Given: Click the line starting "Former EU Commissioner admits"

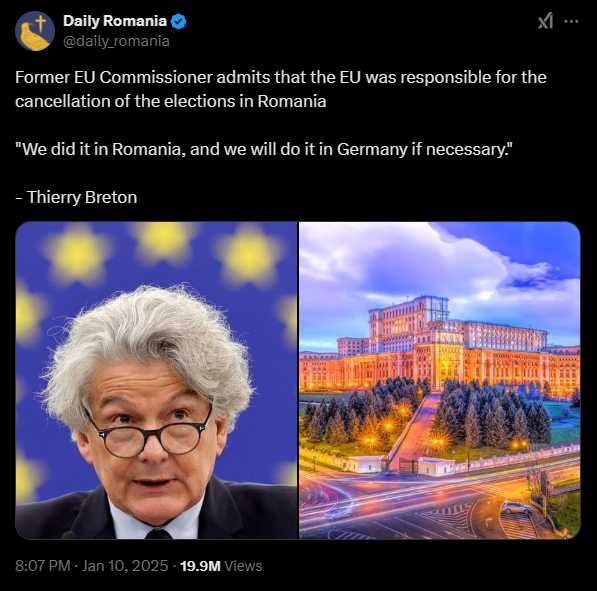Looking at the screenshot, I should tap(281, 77).
